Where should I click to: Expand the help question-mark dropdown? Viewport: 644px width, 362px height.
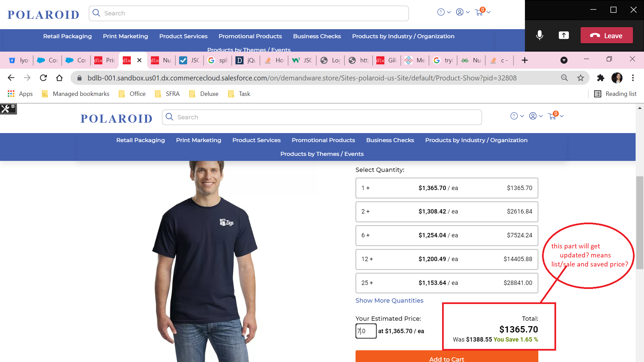(517, 116)
